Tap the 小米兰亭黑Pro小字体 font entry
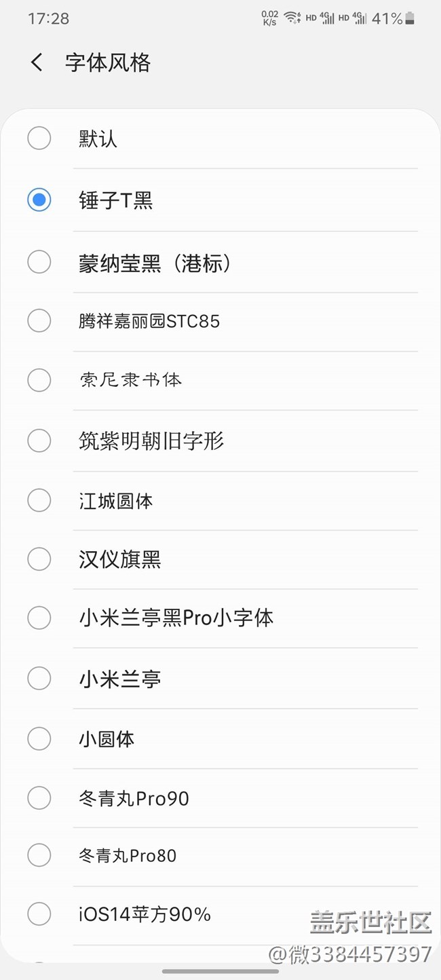This screenshot has width=441, height=980. coord(176,618)
